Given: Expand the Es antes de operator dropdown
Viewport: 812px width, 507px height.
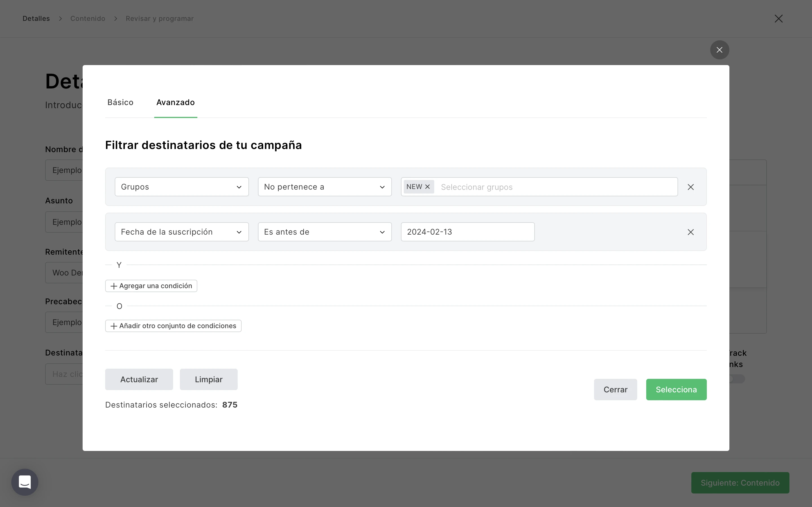Looking at the screenshot, I should click(325, 232).
